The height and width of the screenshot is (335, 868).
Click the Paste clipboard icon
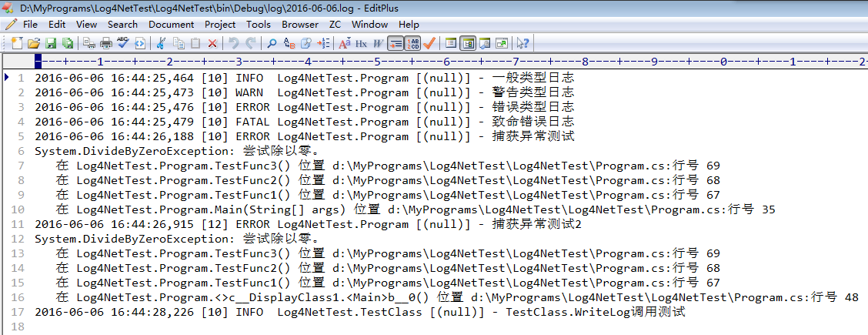click(x=195, y=43)
